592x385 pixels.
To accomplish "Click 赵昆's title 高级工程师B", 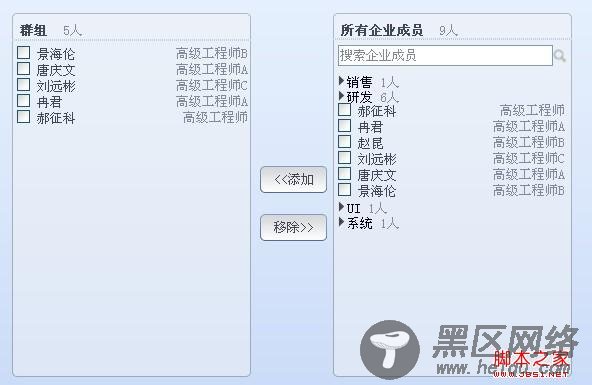I will 529,143.
